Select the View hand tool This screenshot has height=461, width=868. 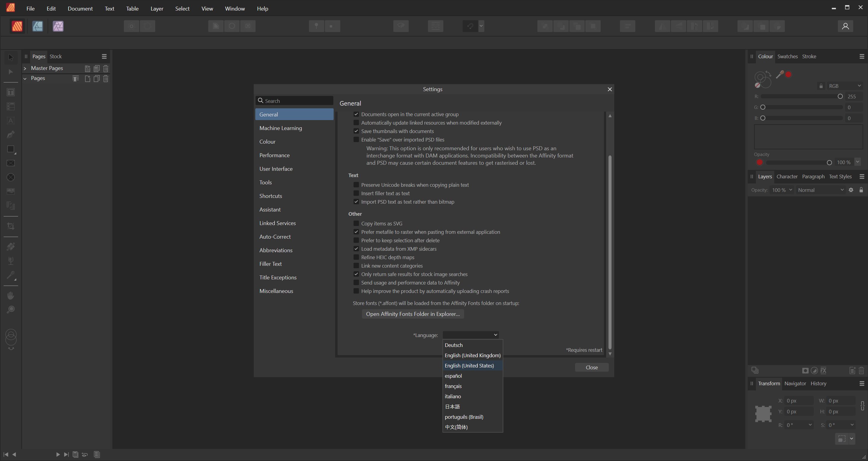point(11,295)
